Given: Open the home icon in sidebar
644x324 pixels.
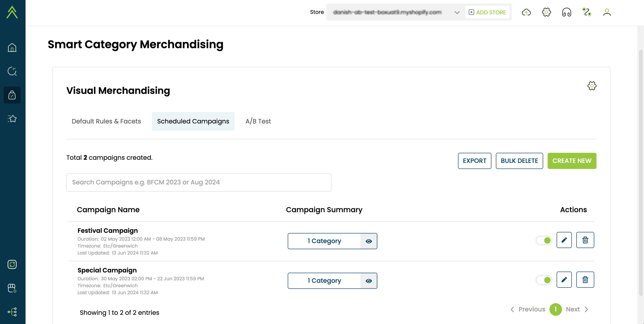Looking at the screenshot, I should 12,48.
